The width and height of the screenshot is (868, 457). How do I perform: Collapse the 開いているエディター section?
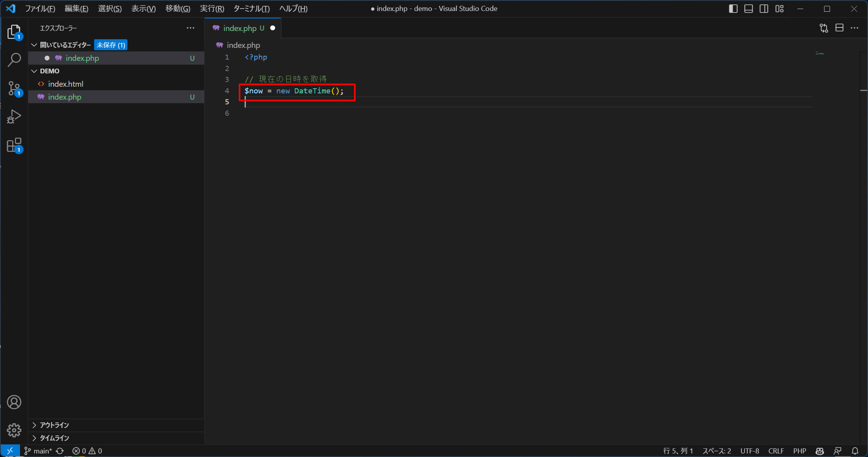point(65,45)
